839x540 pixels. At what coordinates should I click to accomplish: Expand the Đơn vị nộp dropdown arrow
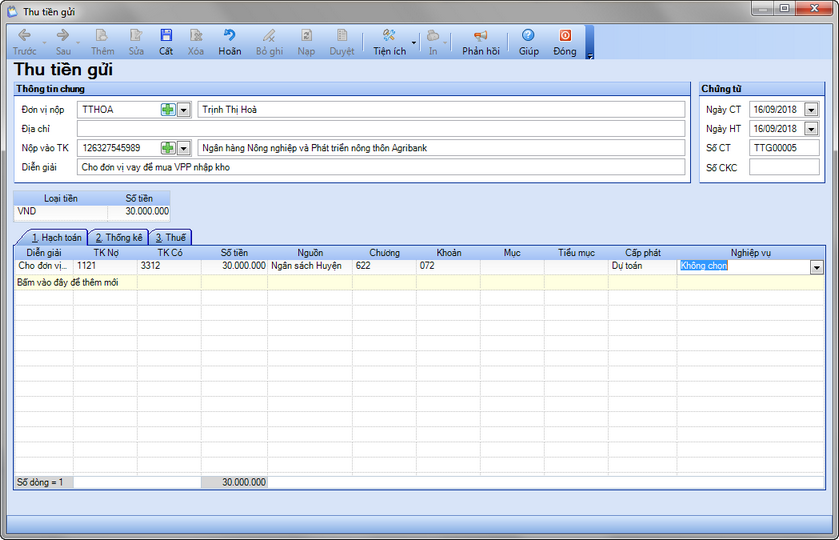coord(183,109)
